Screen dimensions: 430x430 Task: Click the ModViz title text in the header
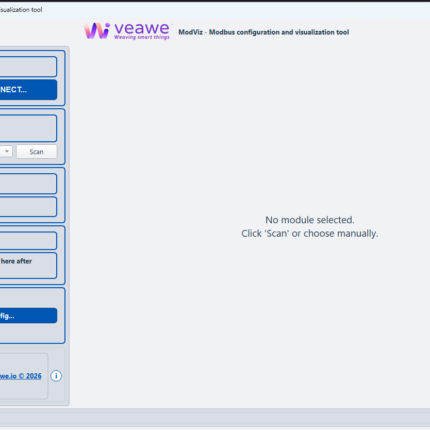264,32
